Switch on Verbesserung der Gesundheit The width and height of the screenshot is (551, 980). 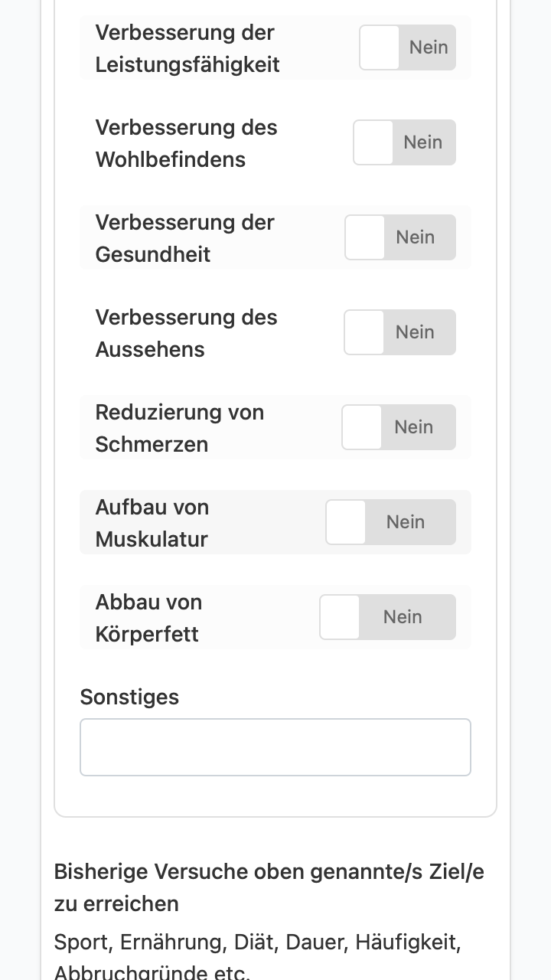pyautogui.click(x=400, y=237)
